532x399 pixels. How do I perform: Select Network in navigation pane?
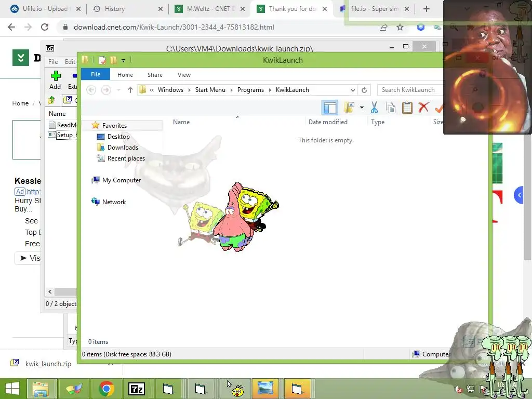click(114, 202)
